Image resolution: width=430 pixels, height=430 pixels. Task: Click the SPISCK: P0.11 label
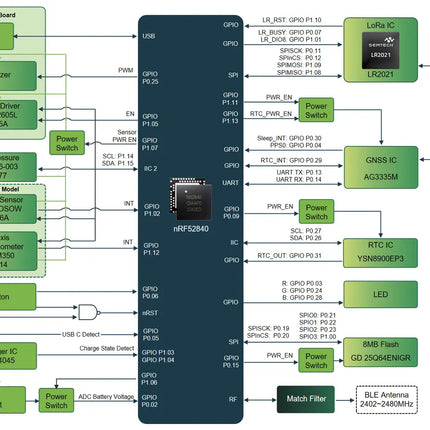(x=300, y=51)
